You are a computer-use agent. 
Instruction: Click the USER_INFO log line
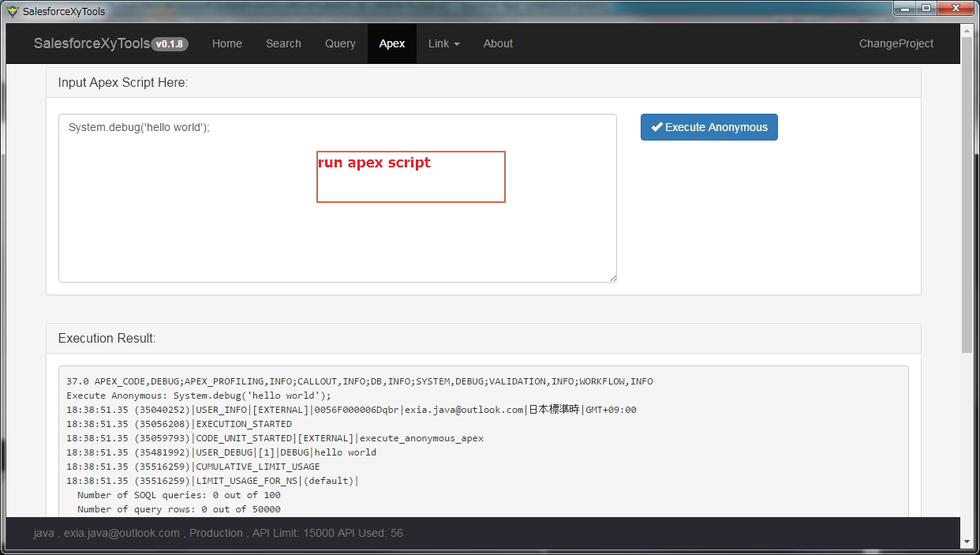click(351, 410)
